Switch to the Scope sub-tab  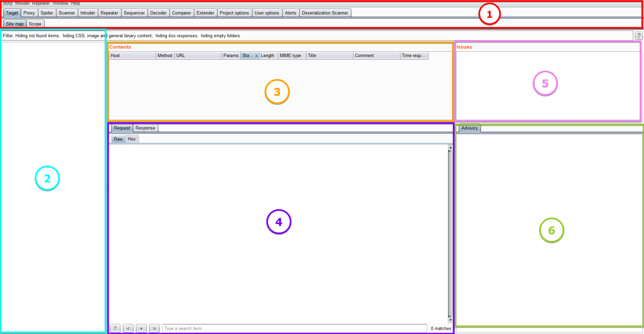click(35, 24)
